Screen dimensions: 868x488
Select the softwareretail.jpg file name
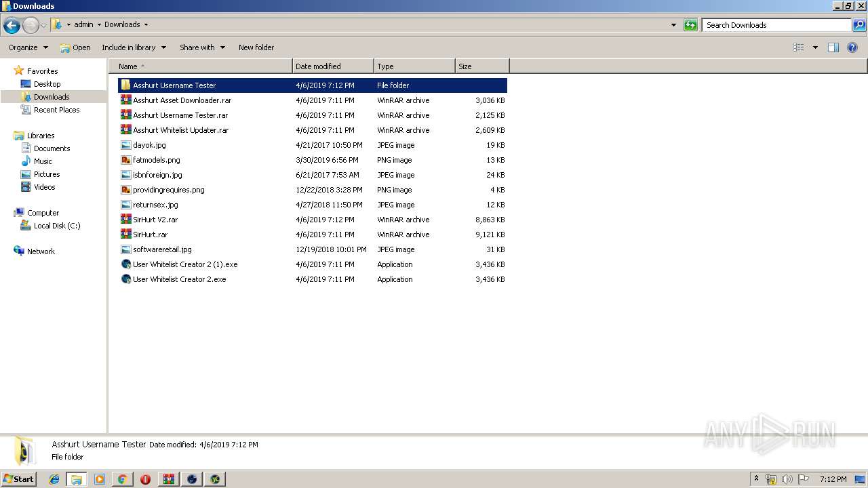click(162, 249)
